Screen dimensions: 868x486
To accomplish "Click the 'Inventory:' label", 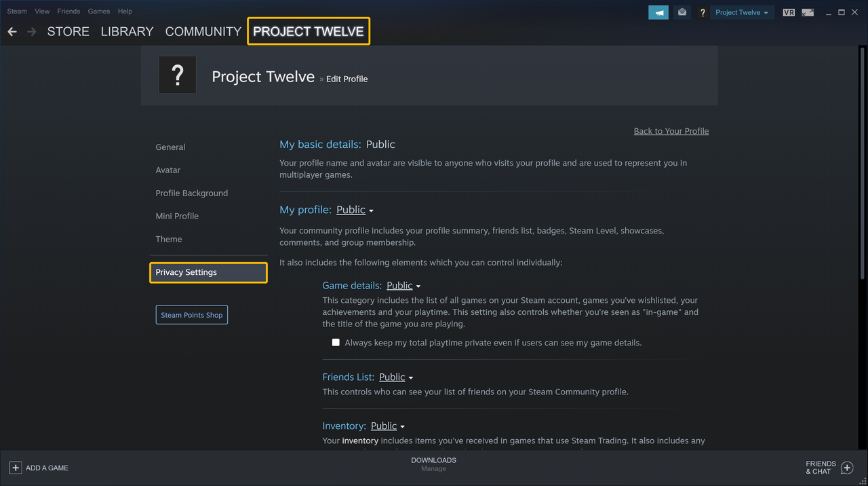I will tap(344, 426).
